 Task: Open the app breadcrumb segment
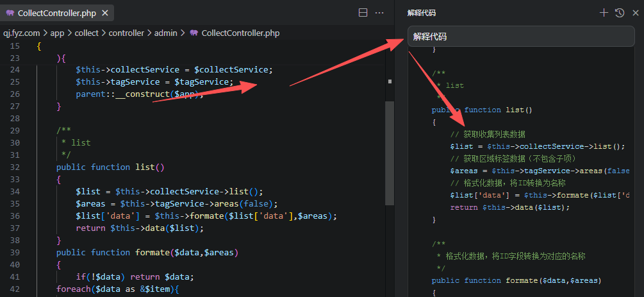pos(57,33)
